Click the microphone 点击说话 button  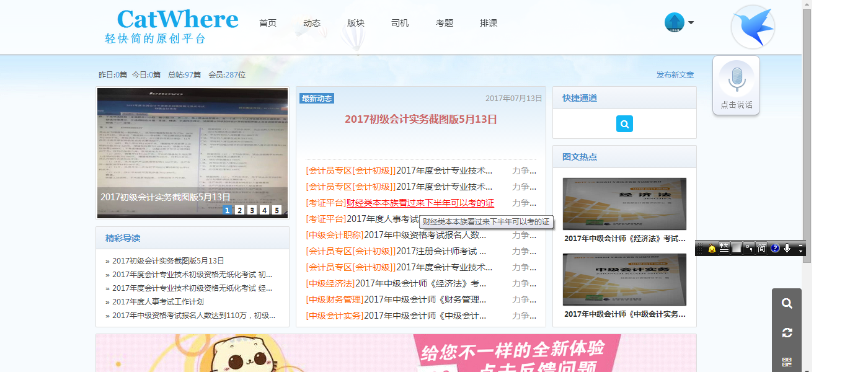pos(736,86)
